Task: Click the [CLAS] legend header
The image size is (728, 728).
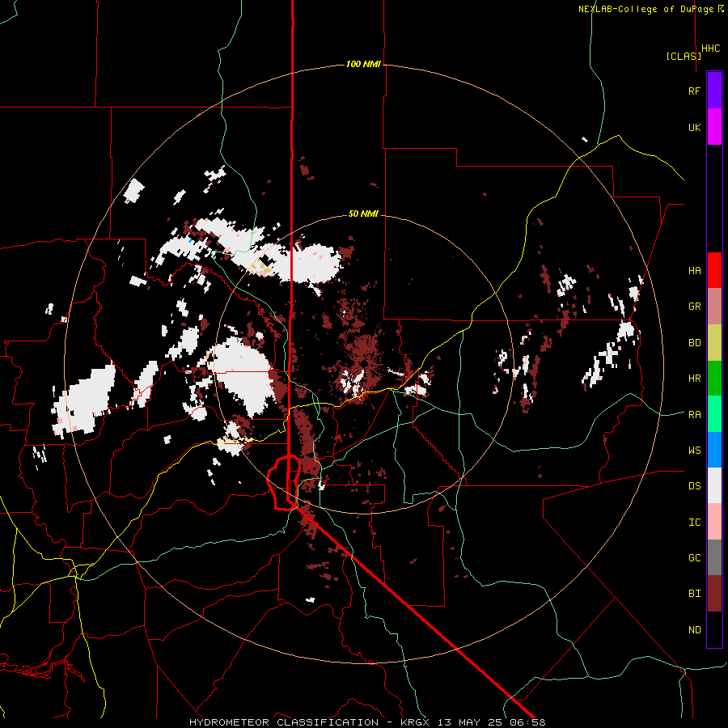Action: tap(684, 56)
